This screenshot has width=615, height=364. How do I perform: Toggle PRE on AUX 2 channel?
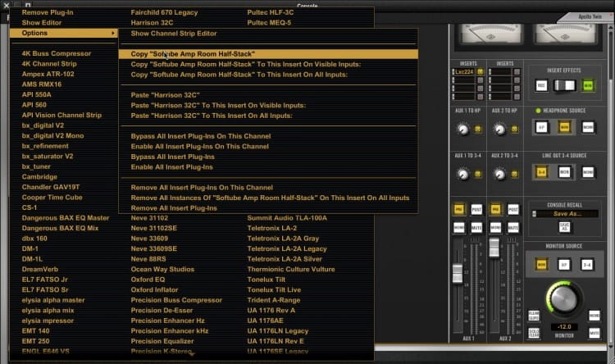click(x=495, y=209)
